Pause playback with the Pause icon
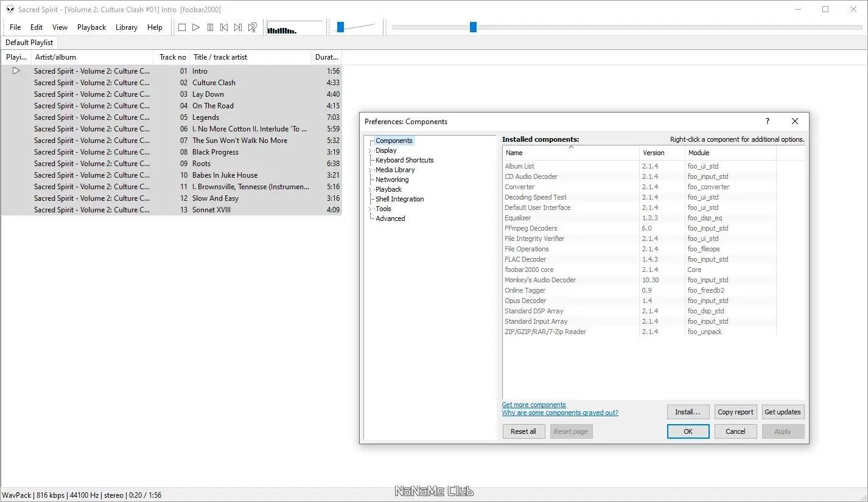The width and height of the screenshot is (868, 502). [x=210, y=27]
